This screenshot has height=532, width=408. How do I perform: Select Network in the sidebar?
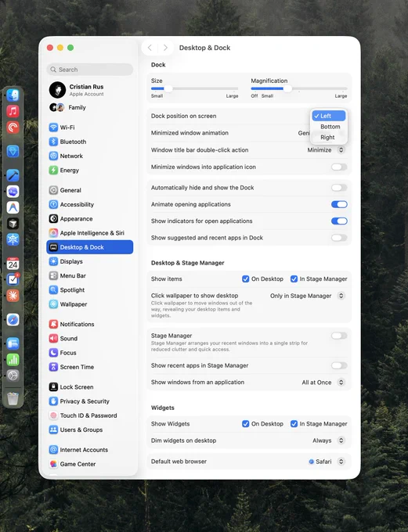[90, 156]
